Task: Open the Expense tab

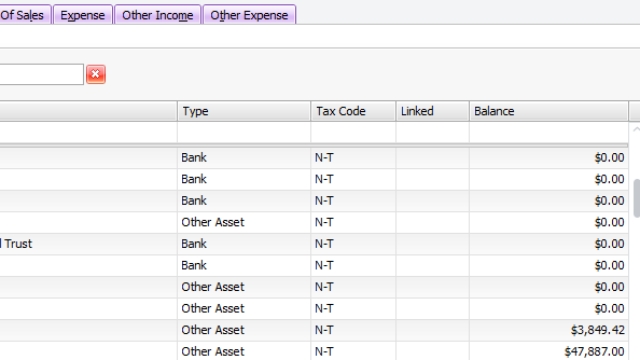Action: point(83,15)
